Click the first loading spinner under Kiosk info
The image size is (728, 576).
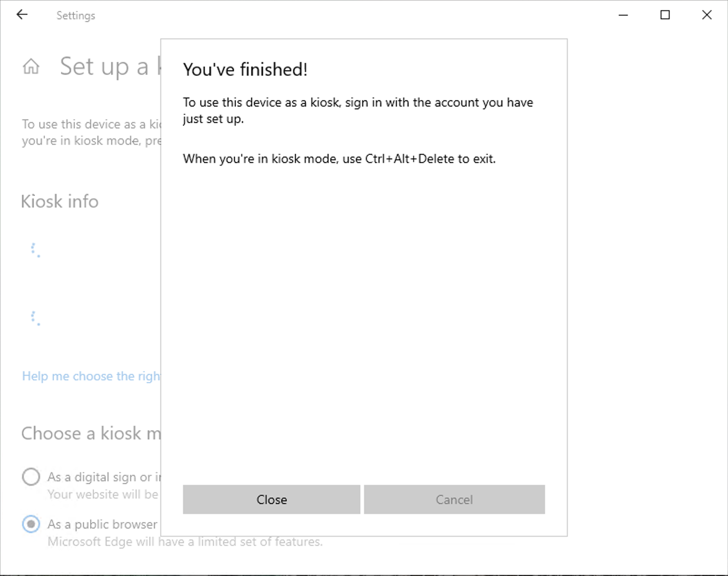pyautogui.click(x=35, y=250)
